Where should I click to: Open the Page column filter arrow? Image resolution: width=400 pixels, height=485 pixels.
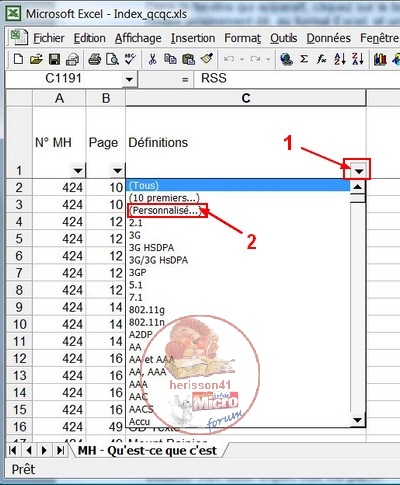[117, 171]
